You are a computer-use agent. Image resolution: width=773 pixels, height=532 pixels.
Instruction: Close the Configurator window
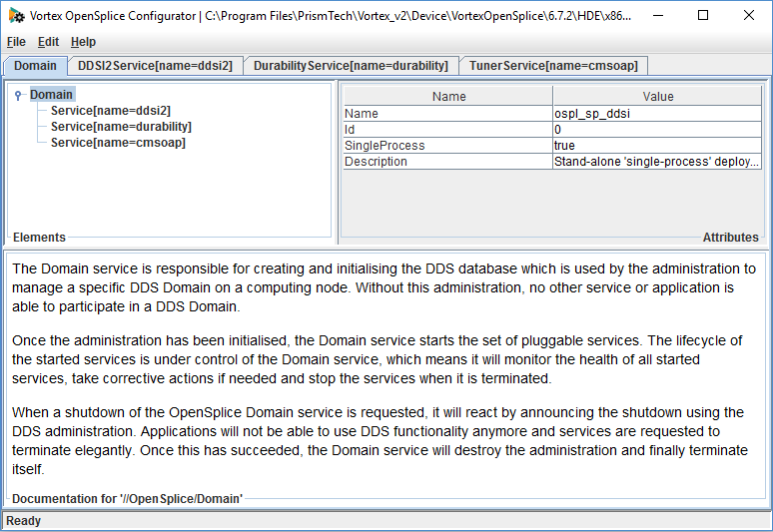click(749, 15)
